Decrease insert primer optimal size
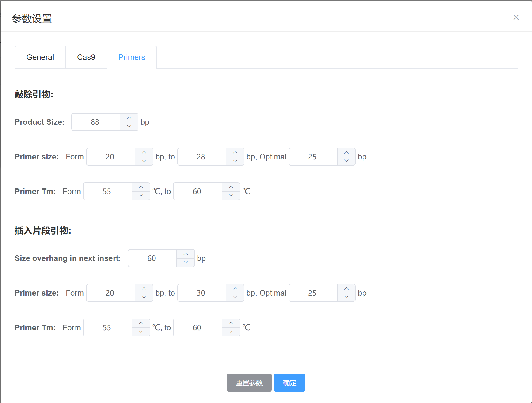Image resolution: width=532 pixels, height=403 pixels. click(x=346, y=297)
